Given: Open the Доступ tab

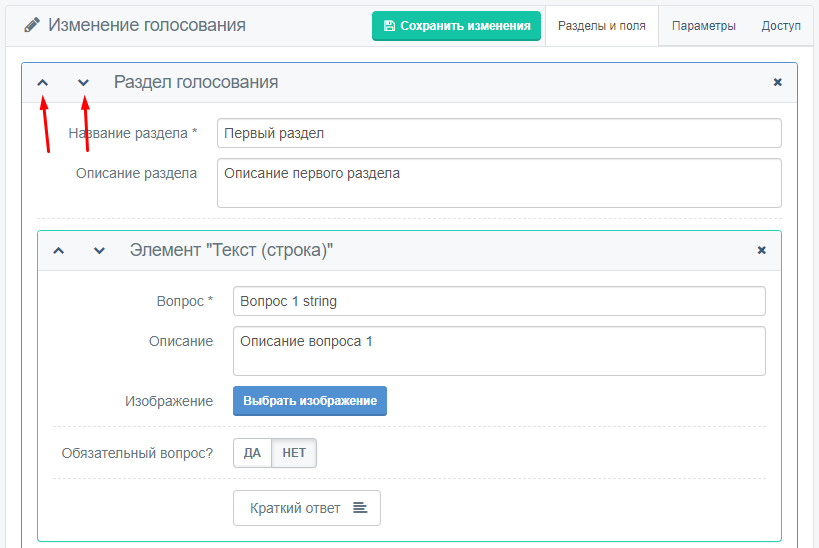Looking at the screenshot, I should (x=781, y=26).
